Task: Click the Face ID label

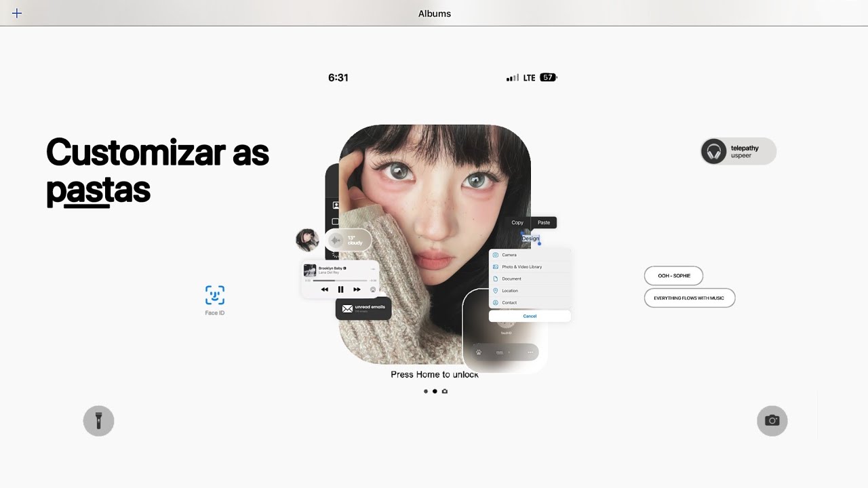Action: click(x=215, y=313)
